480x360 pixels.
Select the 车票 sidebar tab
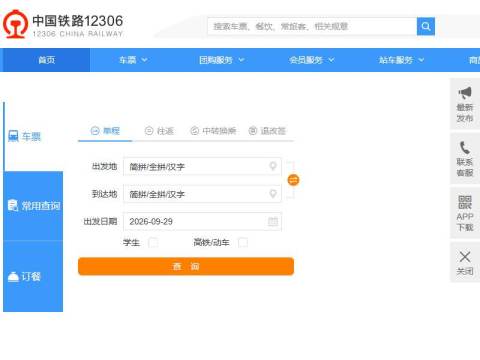point(33,136)
